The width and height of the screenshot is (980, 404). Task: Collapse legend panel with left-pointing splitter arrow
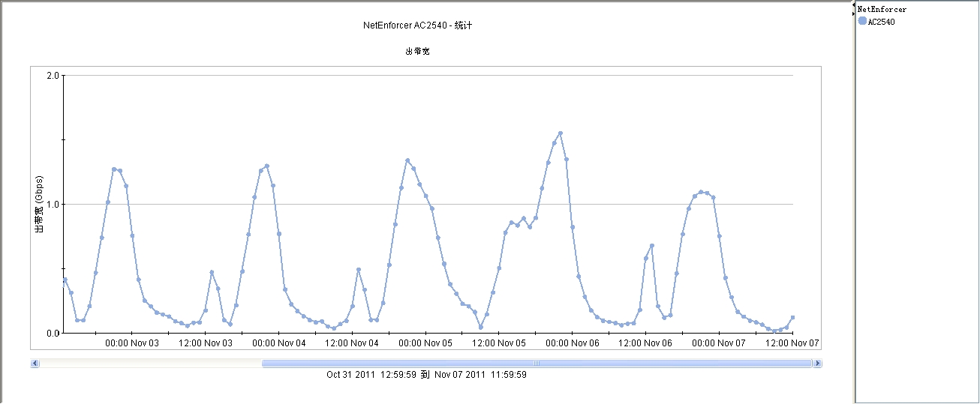click(x=854, y=5)
